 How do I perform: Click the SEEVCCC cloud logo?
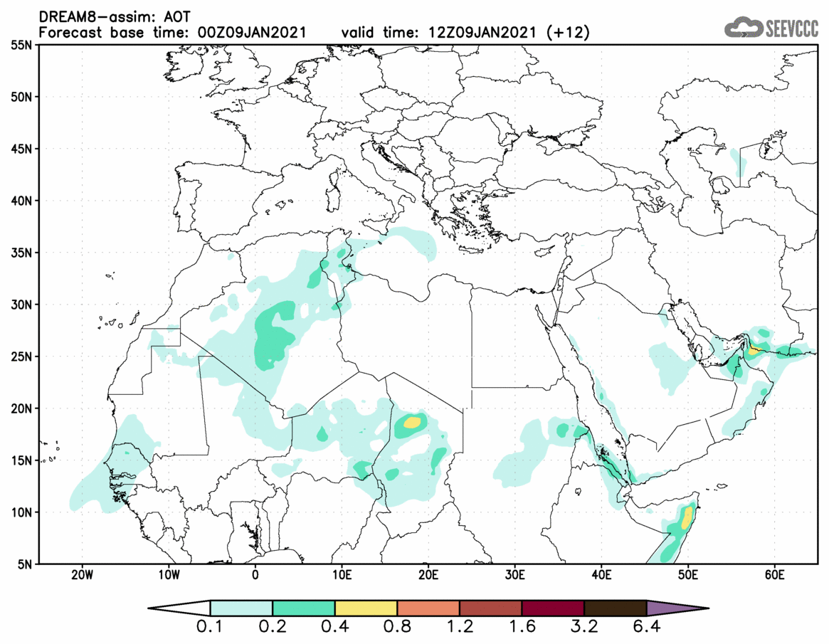tap(771, 28)
